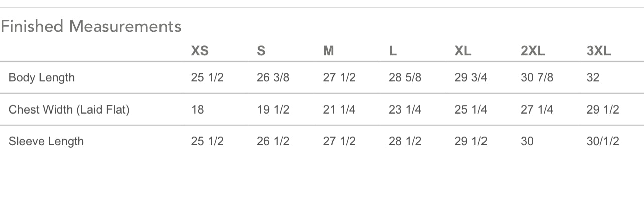Click the L size column header
The width and height of the screenshot is (644, 201).
[x=393, y=51]
